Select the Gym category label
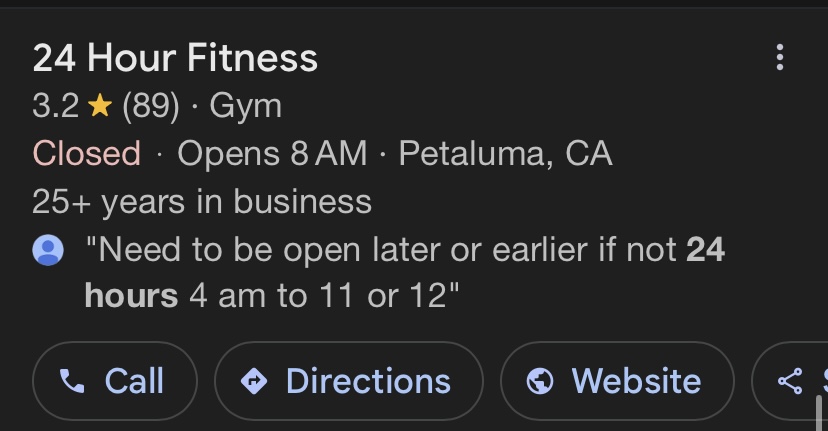The image size is (828, 431). pos(246,106)
